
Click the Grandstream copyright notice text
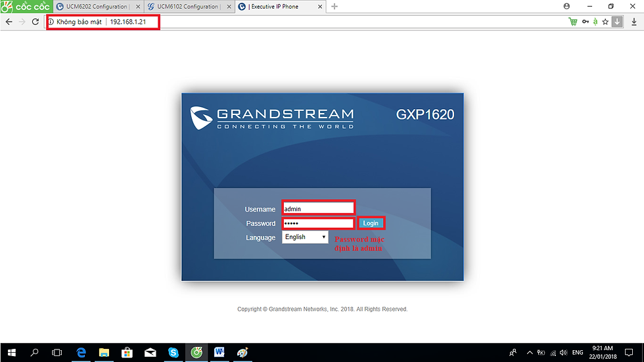pyautogui.click(x=323, y=309)
